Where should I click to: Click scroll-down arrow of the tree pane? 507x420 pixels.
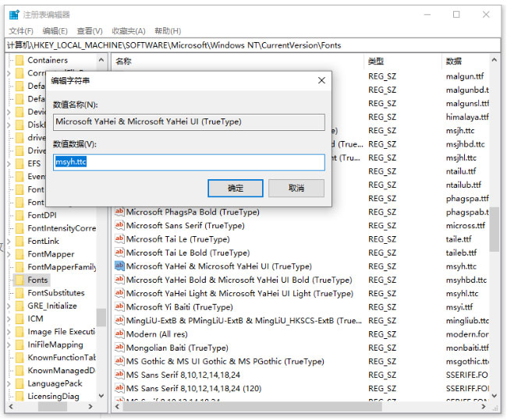point(101,396)
